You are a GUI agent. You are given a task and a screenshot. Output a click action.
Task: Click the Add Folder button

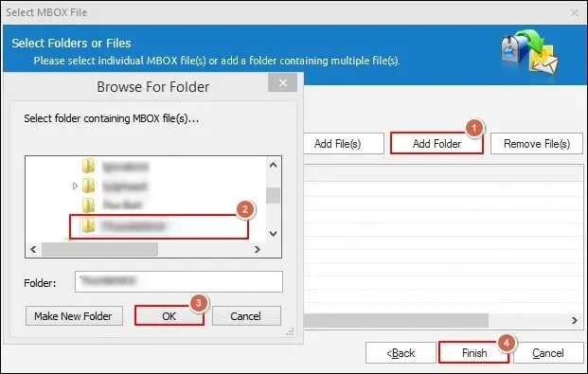tap(437, 143)
